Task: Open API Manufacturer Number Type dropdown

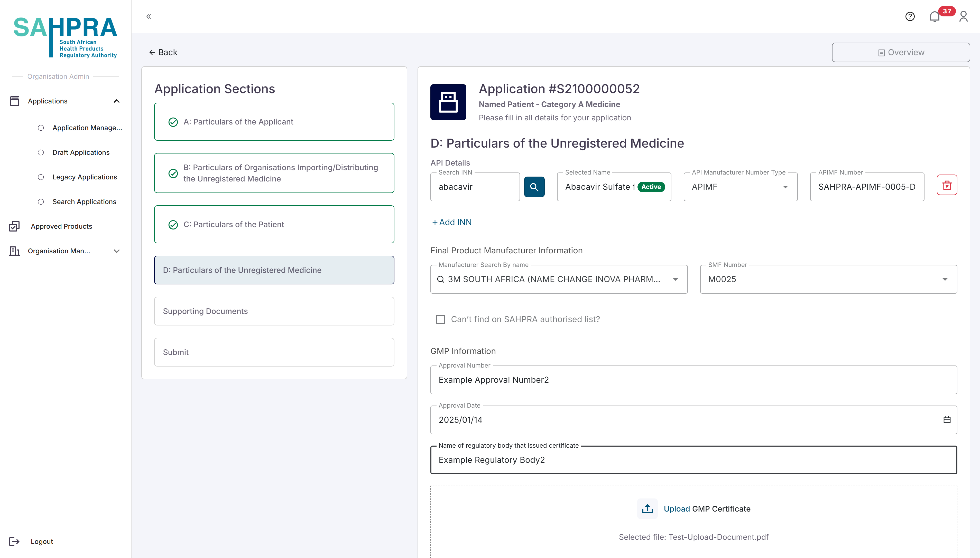Action: [x=740, y=187]
